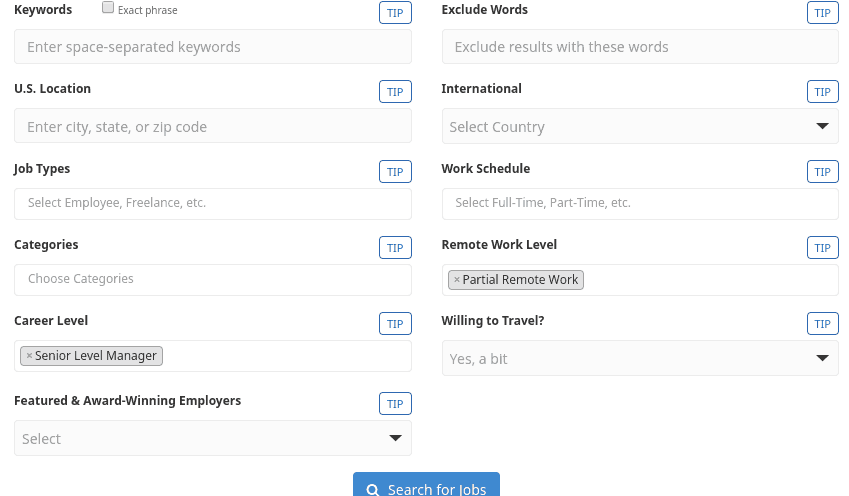Click the Partial Remote Work tag text
Image resolution: width=849 pixels, height=496 pixels.
pyautogui.click(x=520, y=280)
